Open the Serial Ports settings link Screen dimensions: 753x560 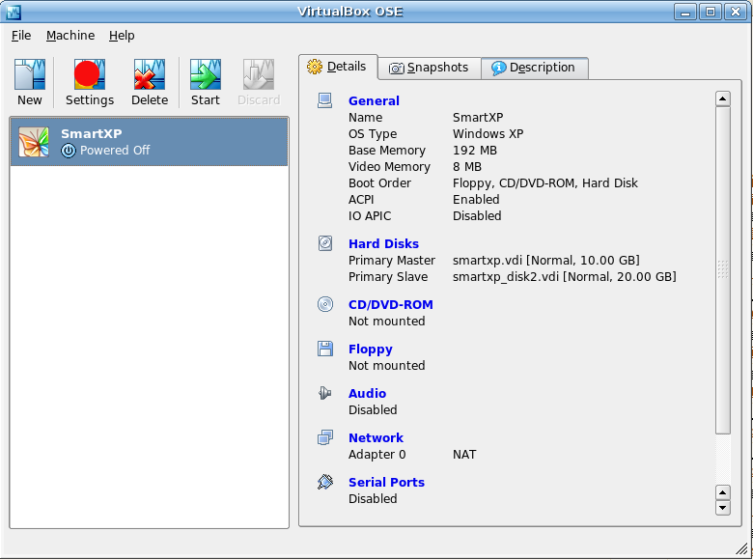386,482
